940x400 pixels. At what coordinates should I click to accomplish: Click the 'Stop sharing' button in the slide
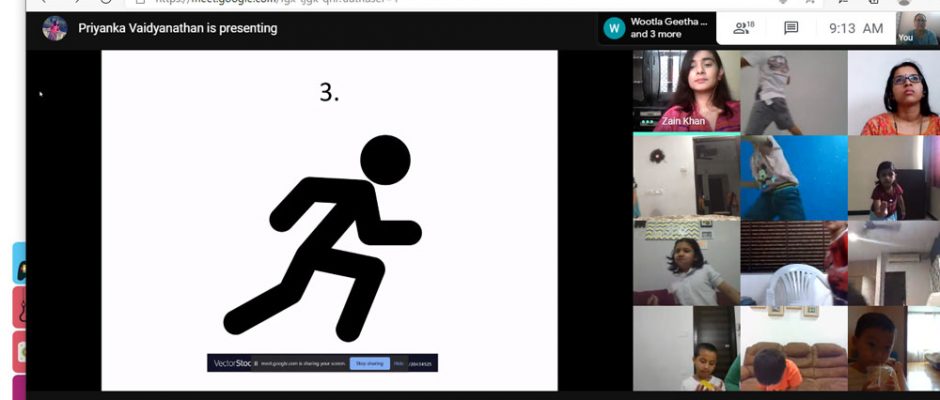coord(369,363)
